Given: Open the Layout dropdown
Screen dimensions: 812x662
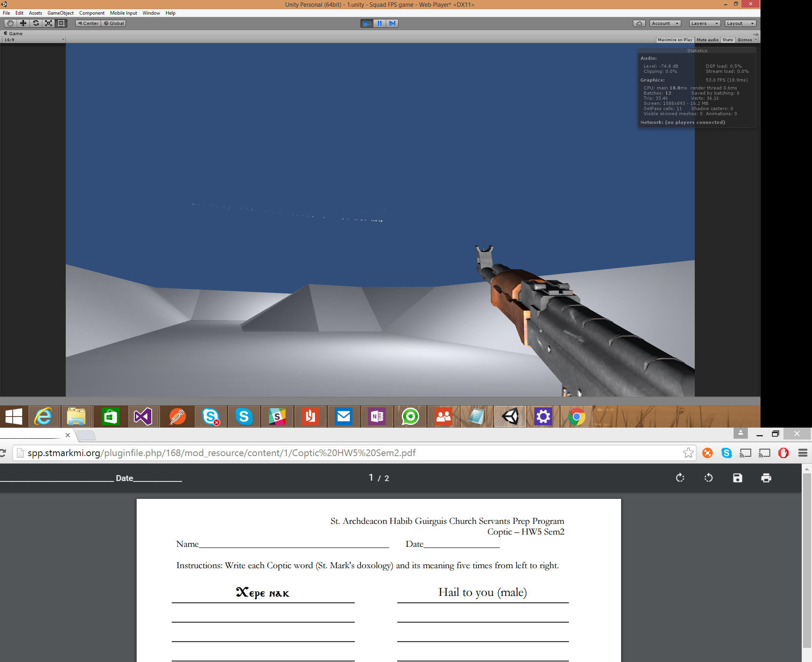Looking at the screenshot, I should click(x=740, y=23).
